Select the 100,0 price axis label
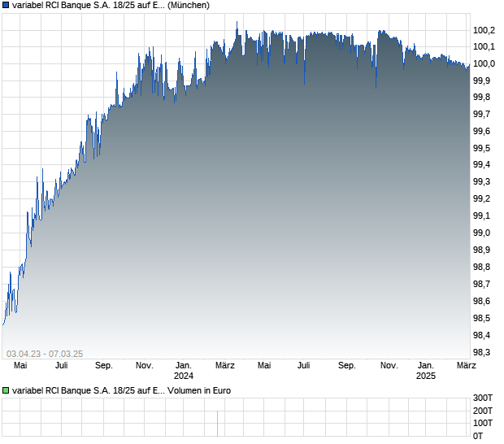 [x=484, y=63]
